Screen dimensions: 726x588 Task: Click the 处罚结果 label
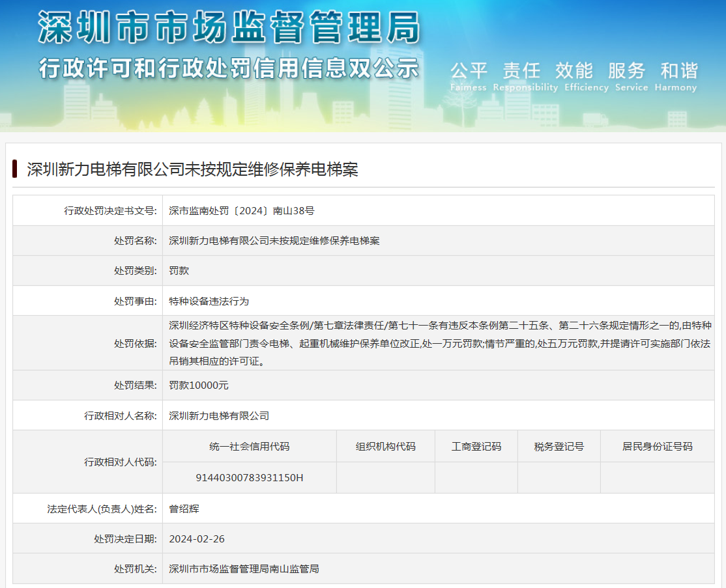coord(135,385)
